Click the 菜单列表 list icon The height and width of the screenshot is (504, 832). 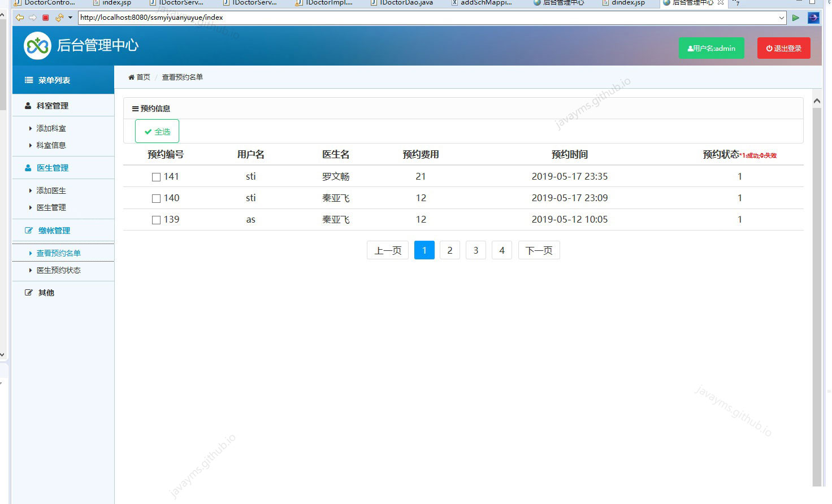(x=29, y=80)
